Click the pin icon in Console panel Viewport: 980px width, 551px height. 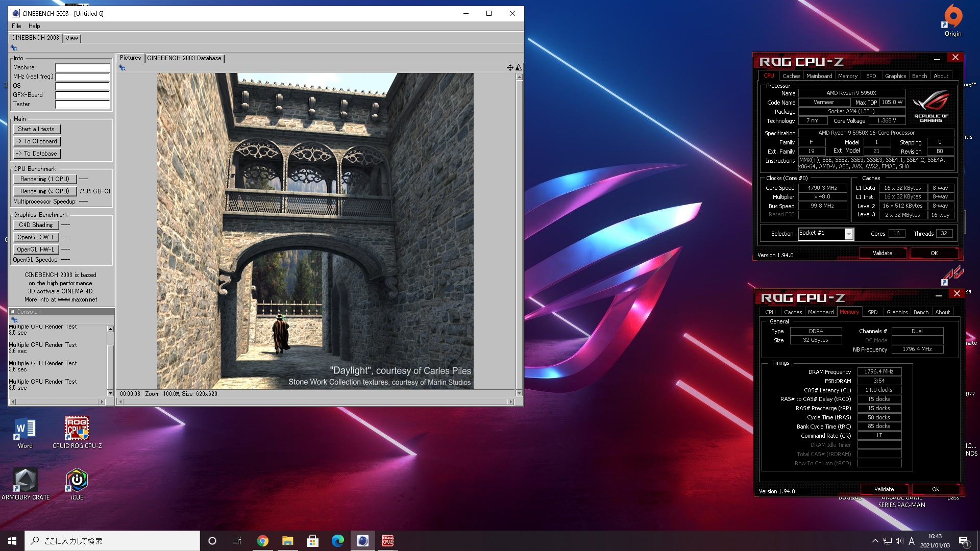[14, 320]
